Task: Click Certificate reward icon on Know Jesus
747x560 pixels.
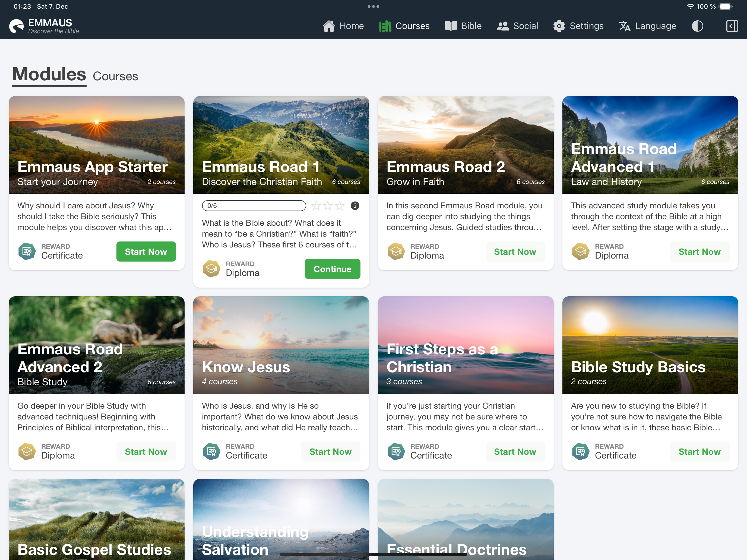Action: [211, 451]
